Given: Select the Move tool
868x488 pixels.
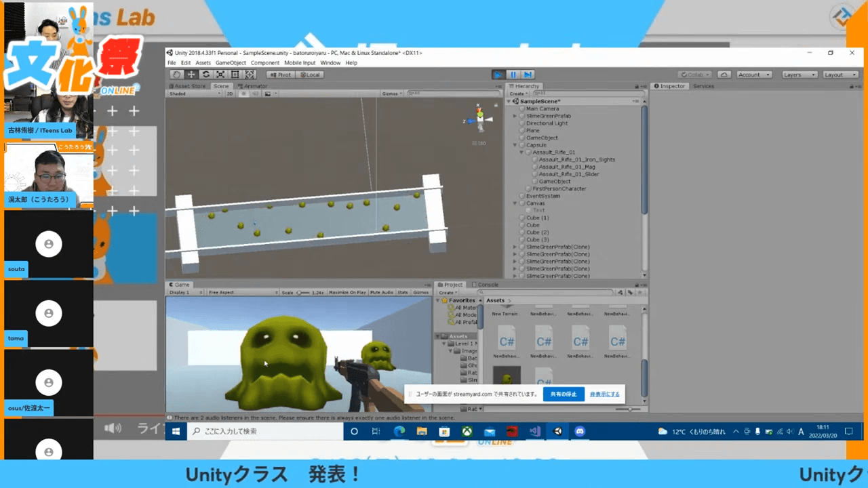Looking at the screenshot, I should [x=192, y=75].
